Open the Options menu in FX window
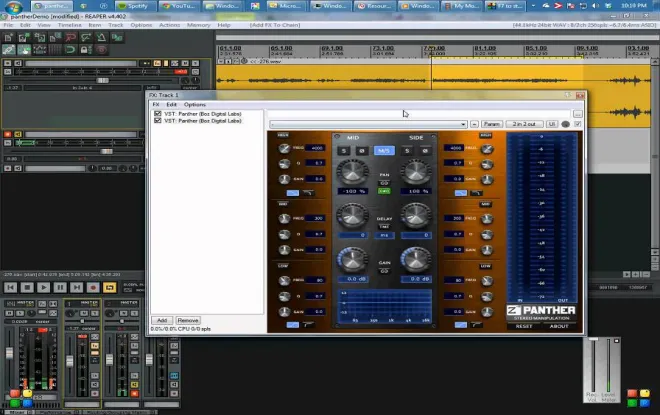 tap(194, 104)
